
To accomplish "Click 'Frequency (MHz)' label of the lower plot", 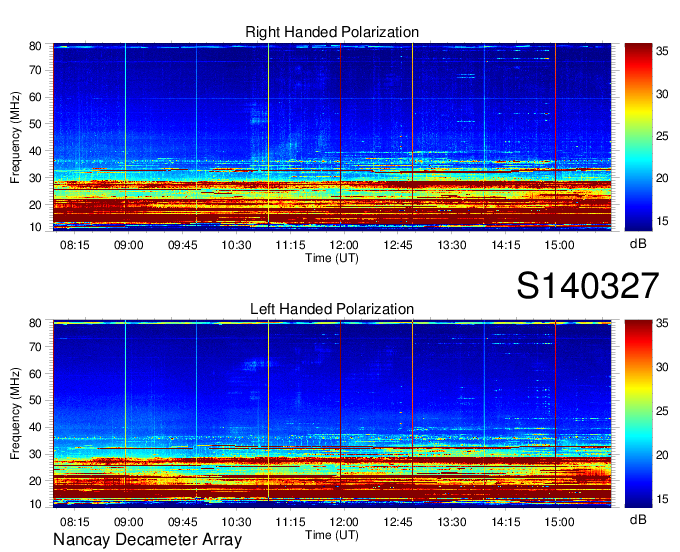I will [15, 414].
